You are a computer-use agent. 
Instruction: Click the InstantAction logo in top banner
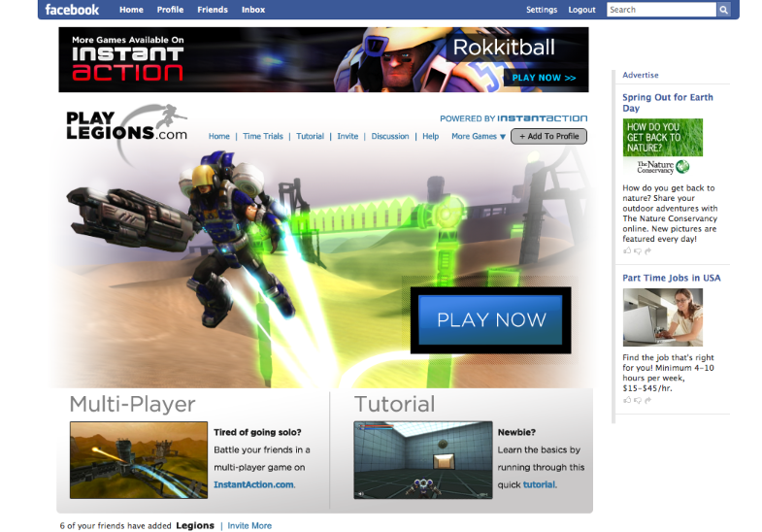pos(128,63)
